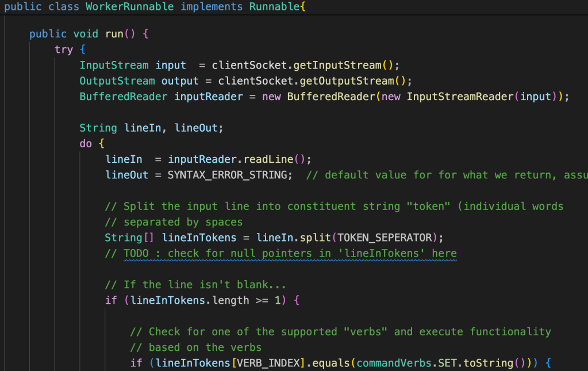Click the new keyword before BufferedReader
Image resolution: width=588 pixels, height=371 pixels.
271,97
